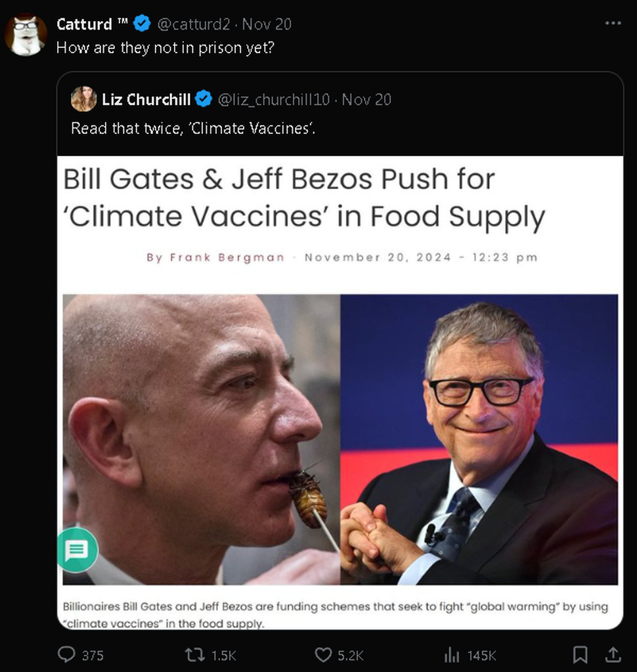Screen dimensions: 637x672
Task: Open the quoted tweet's Nov 20 timestamp
Action: pyautogui.click(x=366, y=99)
